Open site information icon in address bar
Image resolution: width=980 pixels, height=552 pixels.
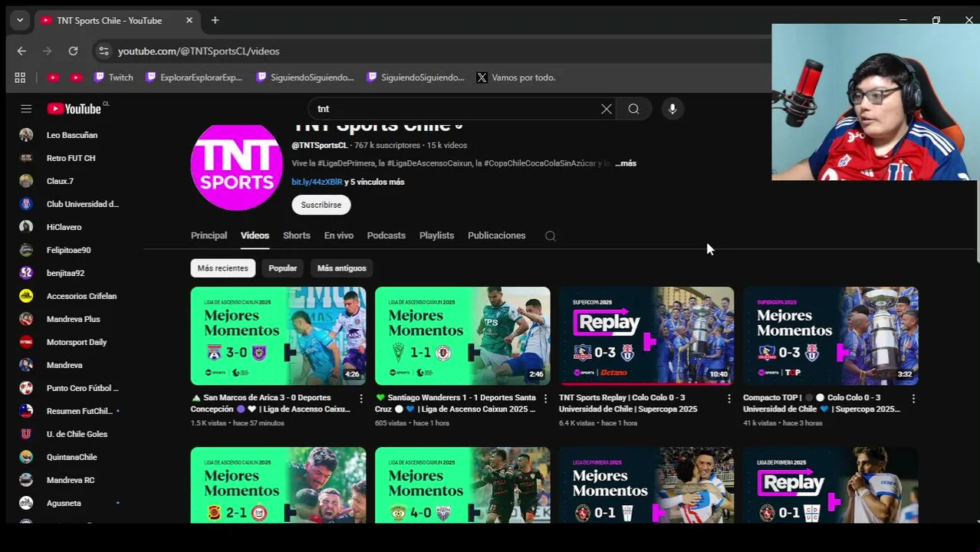click(104, 51)
